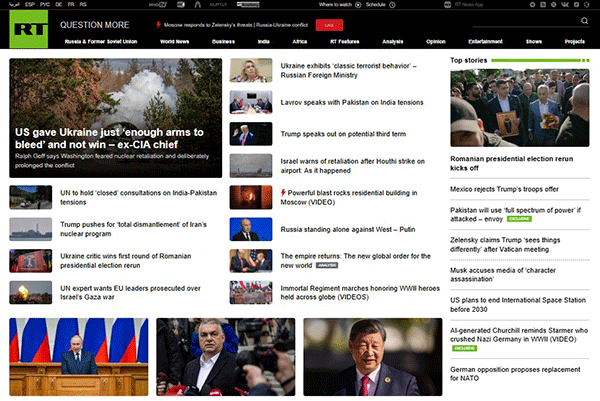Image resolution: width=600 pixels, height=401 pixels.
Task: Open the search magnifier icon
Action: coord(584,21)
